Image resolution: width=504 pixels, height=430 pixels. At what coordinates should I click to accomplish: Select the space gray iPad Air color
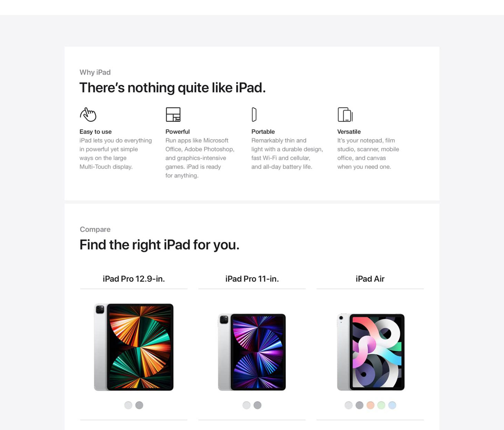coord(359,405)
